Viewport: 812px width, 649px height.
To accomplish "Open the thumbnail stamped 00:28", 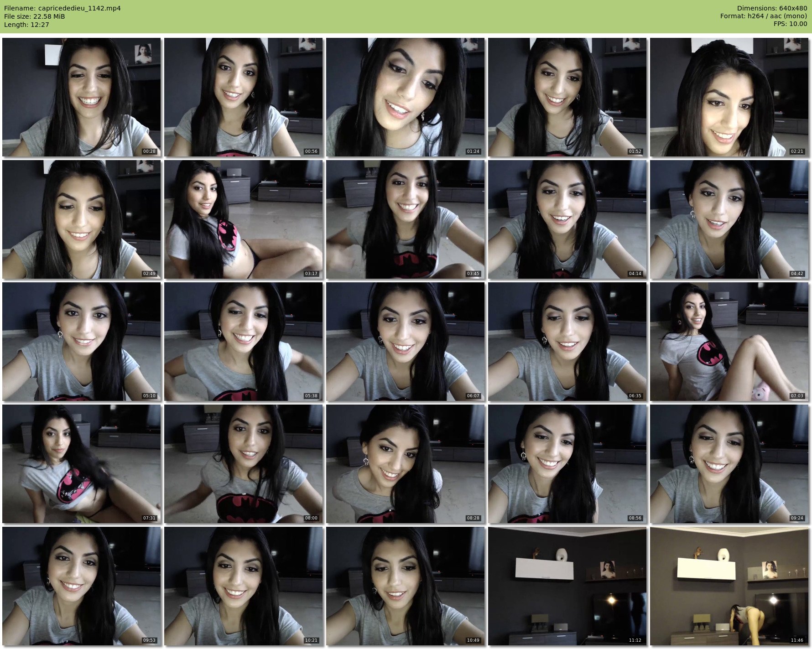I will pyautogui.click(x=81, y=97).
